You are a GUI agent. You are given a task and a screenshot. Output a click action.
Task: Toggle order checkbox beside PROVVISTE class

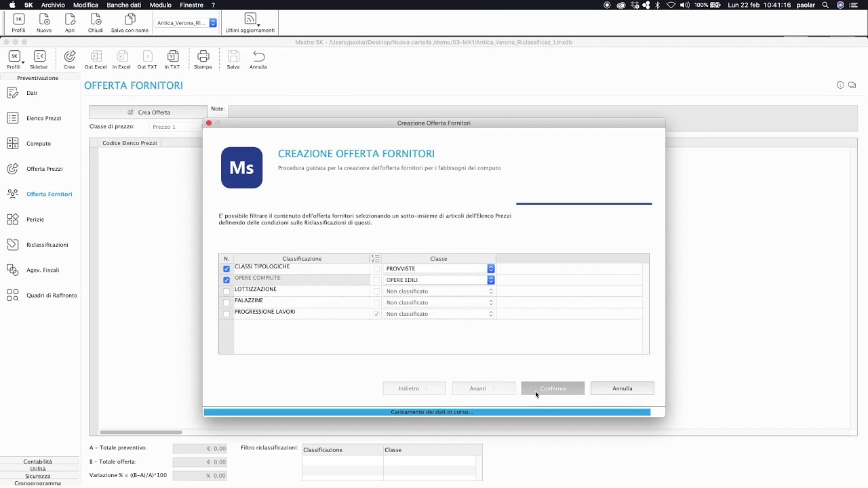[x=376, y=269]
